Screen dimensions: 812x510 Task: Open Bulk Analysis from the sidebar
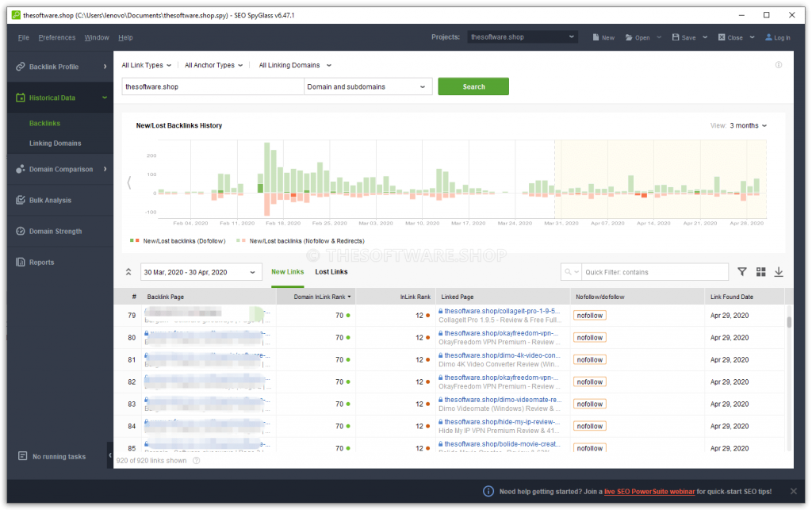50,200
